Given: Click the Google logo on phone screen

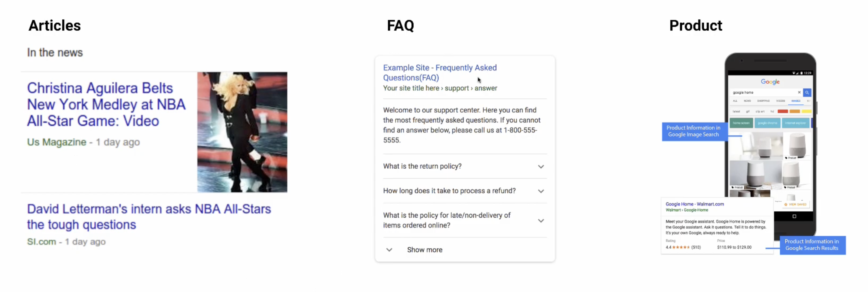Looking at the screenshot, I should [770, 82].
